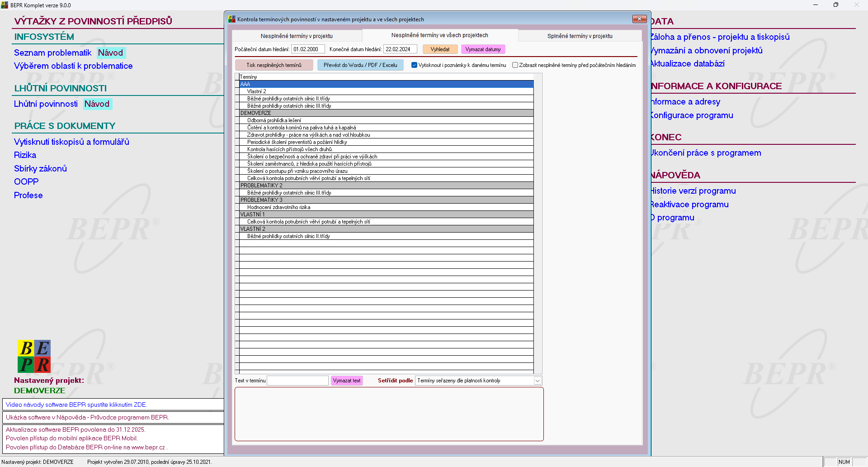Image resolution: width=868 pixels, height=467 pixels.
Task: Open Výběrem oblastí k problematice
Action: [73, 66]
